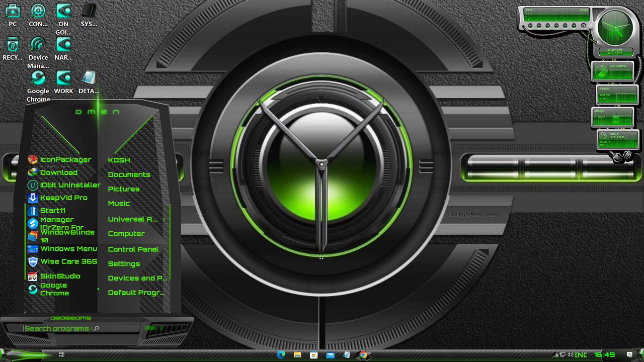Screen dimensions: 644x362
Task: Open the PC desktop icon
Action: click(x=13, y=15)
